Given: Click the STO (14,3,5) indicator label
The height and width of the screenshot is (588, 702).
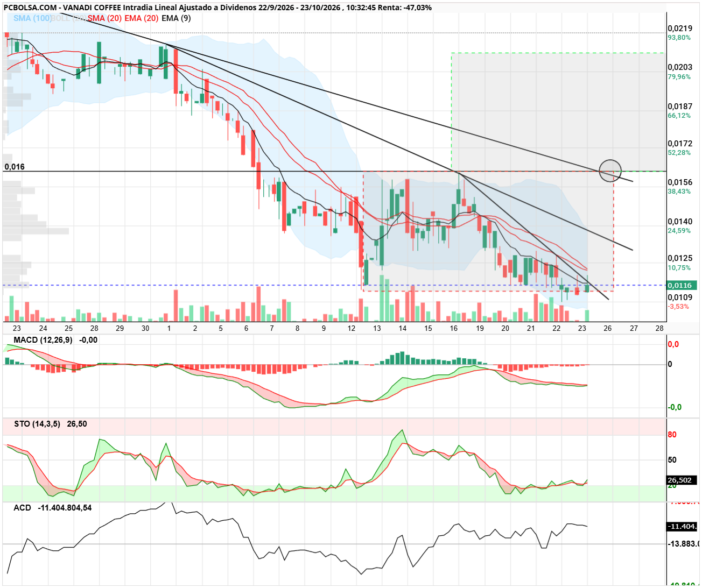Looking at the screenshot, I should coord(37,424).
